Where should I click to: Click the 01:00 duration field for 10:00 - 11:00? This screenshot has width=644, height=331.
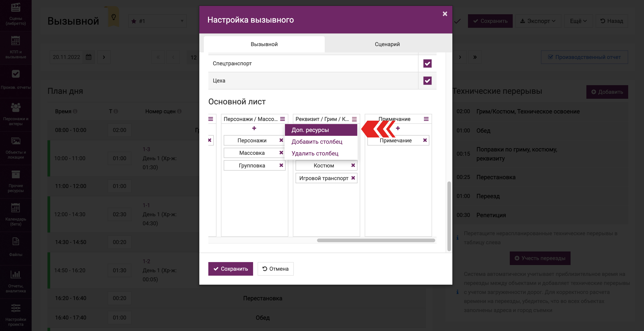coord(120,158)
